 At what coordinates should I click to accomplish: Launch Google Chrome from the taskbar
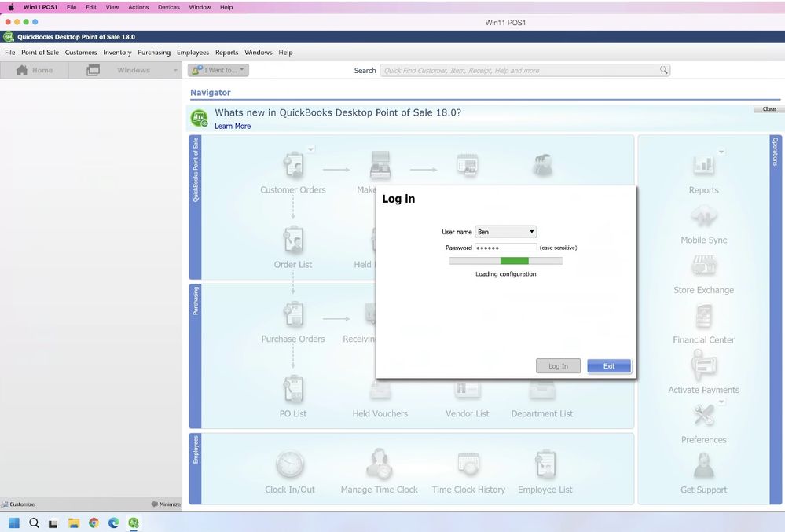(x=94, y=523)
